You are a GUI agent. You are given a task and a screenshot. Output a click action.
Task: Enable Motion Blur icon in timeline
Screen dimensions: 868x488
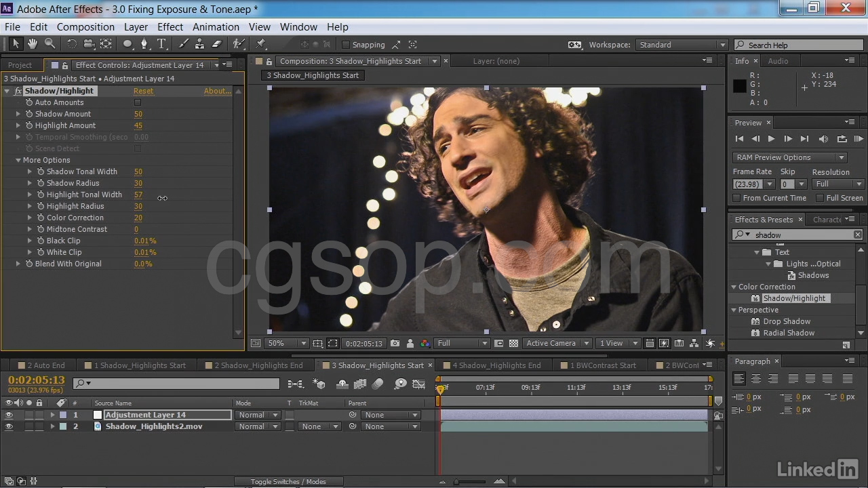point(378,384)
